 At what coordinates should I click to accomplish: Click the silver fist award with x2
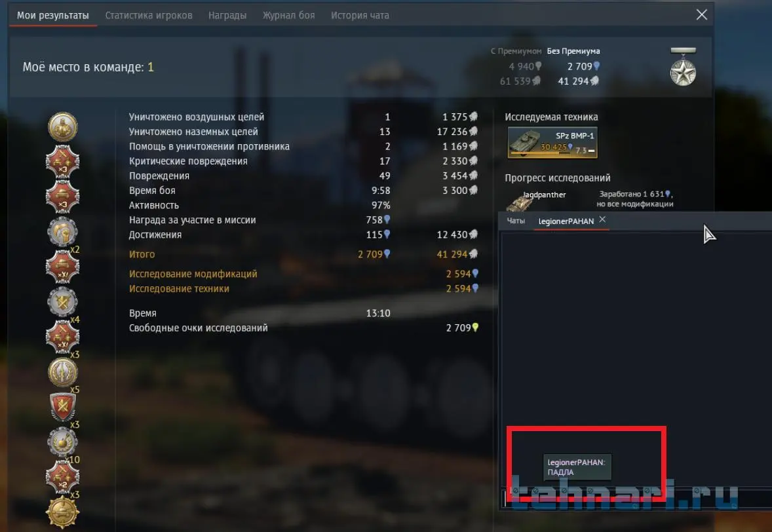[x=62, y=231]
